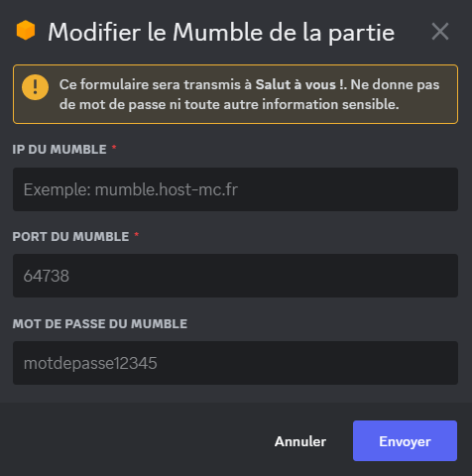Click Ce formulaire sera transmis warning text
Screen dimensions: 472x476
[150, 85]
